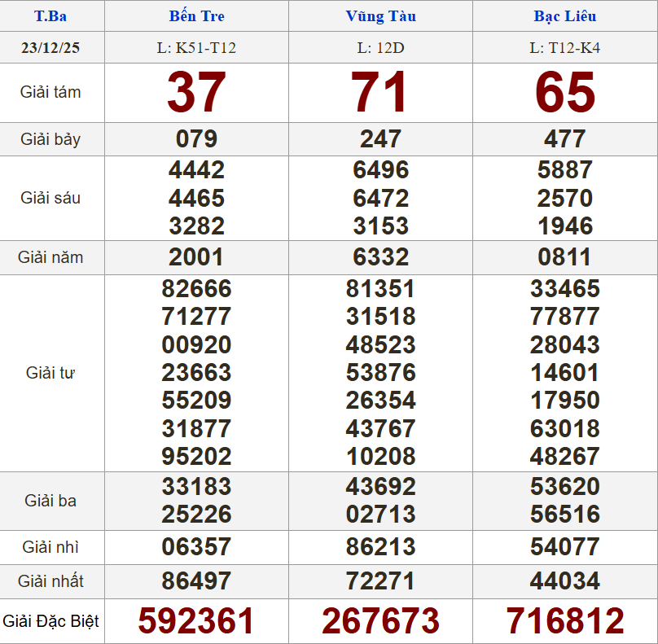Image resolution: width=658 pixels, height=644 pixels.
Task: Click the Bến Tre lottery code K51-T12
Action: (x=196, y=47)
